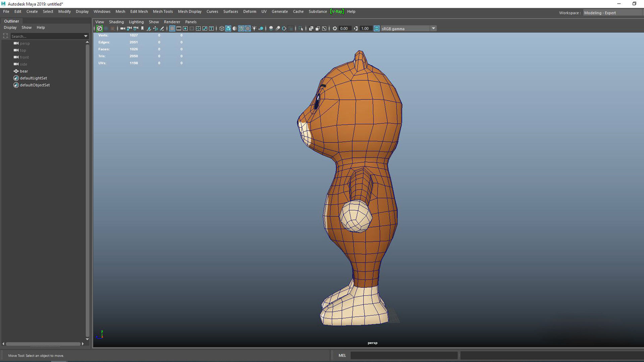Click the Multisample Anti-aliasing icon

pos(284,28)
